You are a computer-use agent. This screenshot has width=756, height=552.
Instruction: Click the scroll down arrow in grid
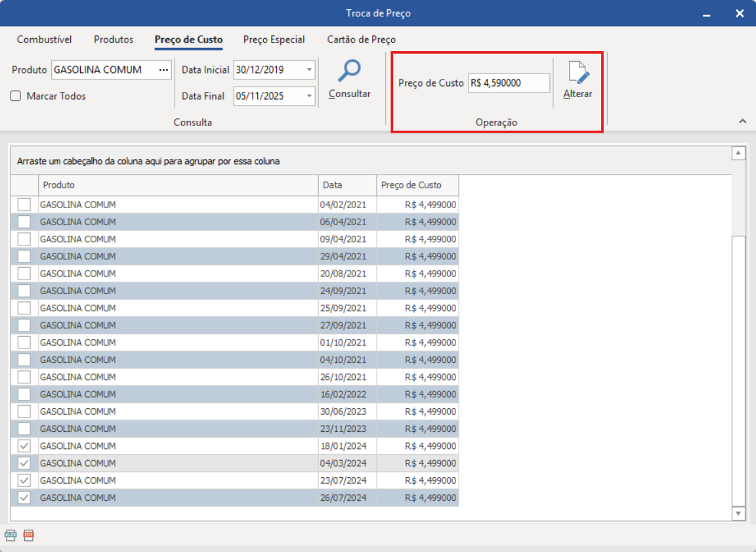[x=738, y=513]
